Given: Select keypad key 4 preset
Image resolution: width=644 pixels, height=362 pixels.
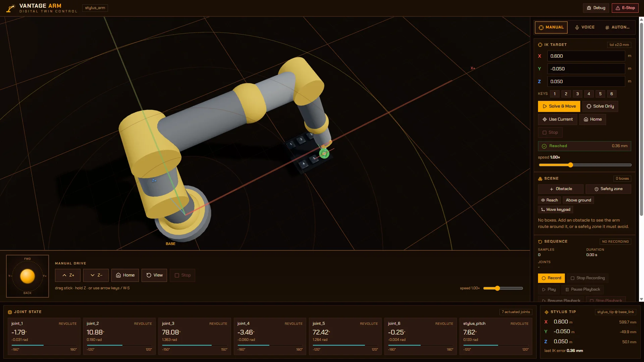Looking at the screenshot, I should click(x=589, y=94).
